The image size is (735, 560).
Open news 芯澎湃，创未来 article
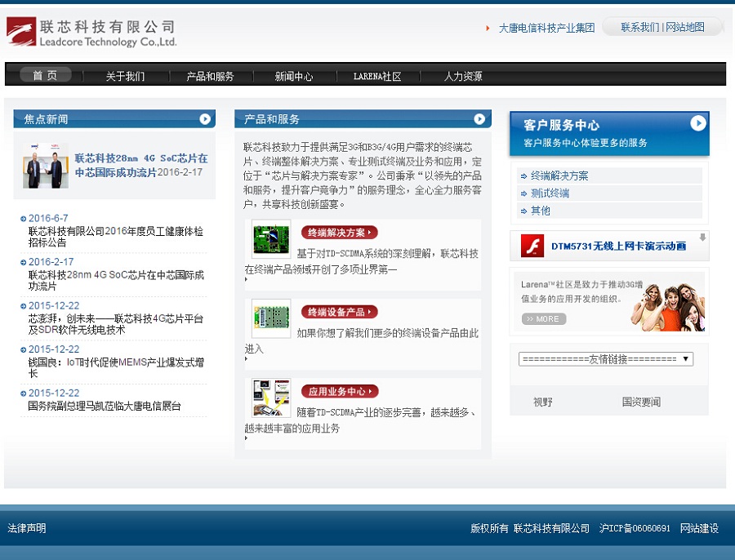coord(116,324)
